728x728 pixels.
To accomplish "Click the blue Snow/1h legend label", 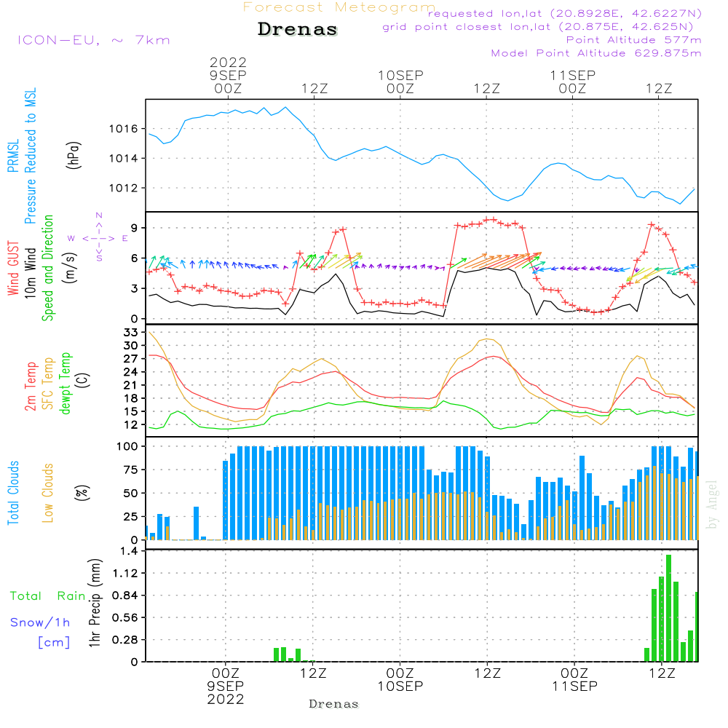I will (40, 622).
